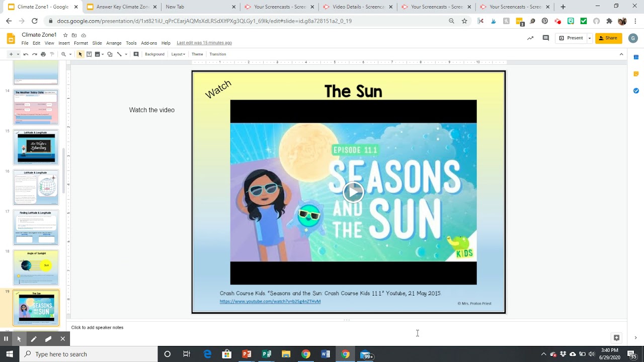Click the Present button

point(571,38)
